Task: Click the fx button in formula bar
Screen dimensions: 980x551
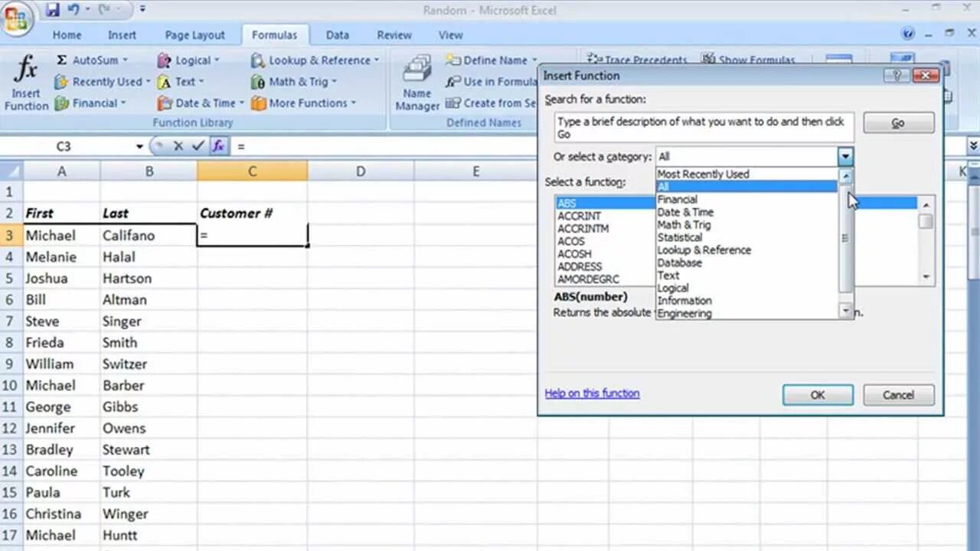Action: (218, 145)
